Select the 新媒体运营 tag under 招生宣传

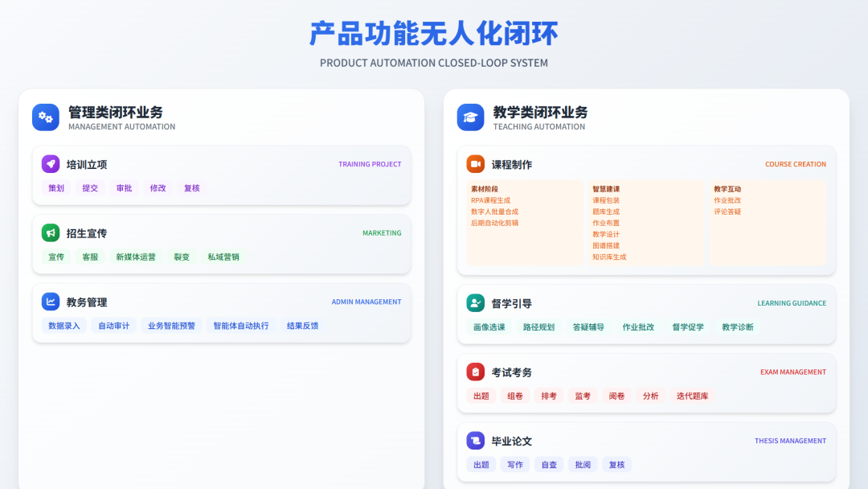coord(136,257)
